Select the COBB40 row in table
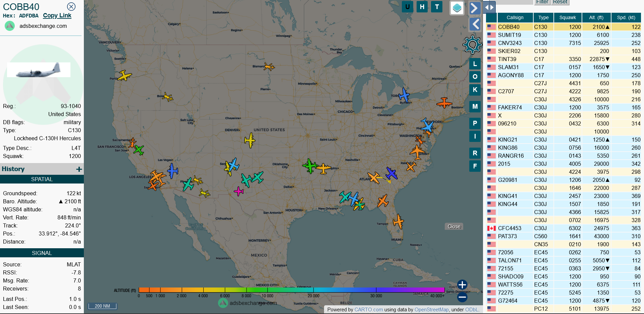644x314 pixels. 563,27
